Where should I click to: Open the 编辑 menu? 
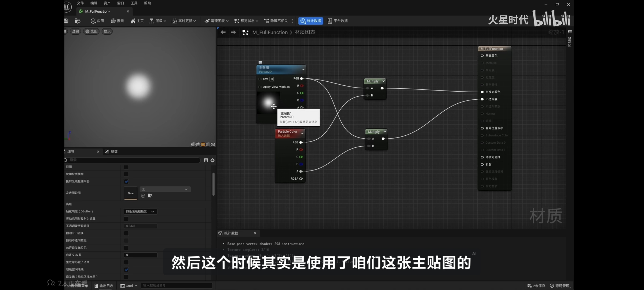click(x=94, y=3)
